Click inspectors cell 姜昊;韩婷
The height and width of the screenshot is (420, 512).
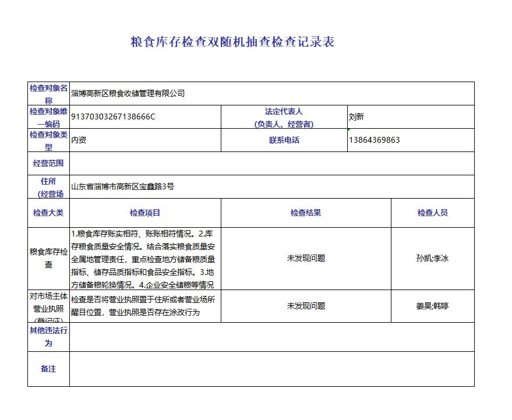[432, 306]
